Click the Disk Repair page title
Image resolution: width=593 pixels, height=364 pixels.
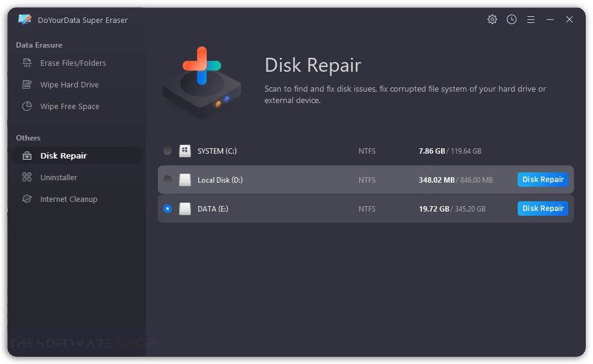[313, 65]
